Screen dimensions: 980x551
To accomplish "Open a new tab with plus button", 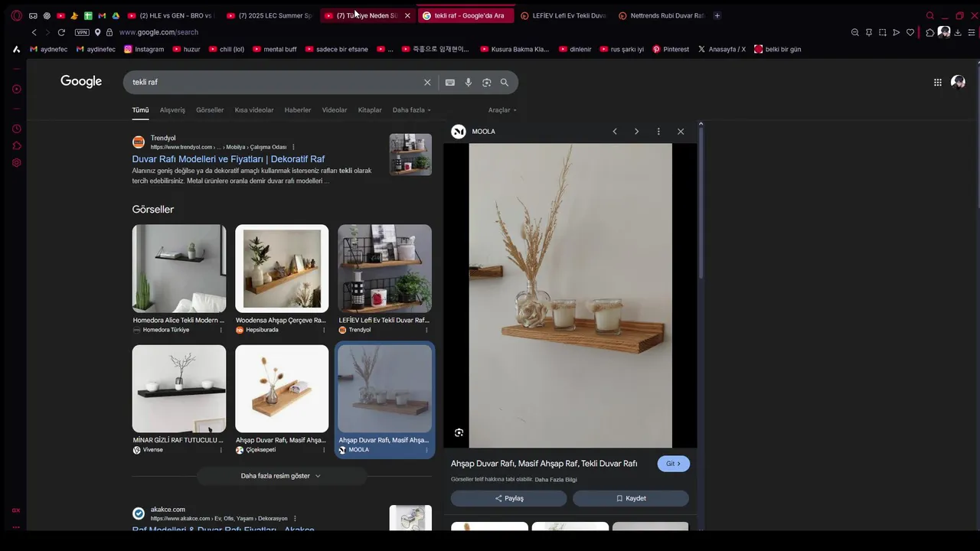I will pos(717,15).
